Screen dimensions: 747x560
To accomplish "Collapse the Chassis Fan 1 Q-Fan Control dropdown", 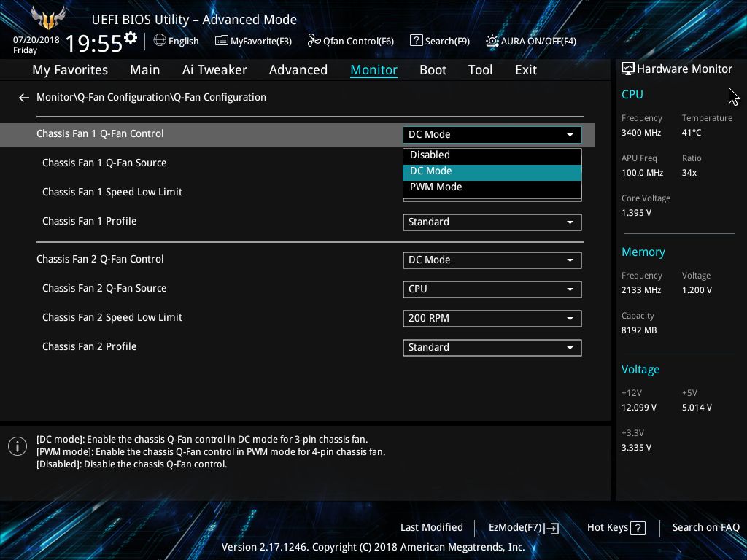I will pyautogui.click(x=492, y=134).
